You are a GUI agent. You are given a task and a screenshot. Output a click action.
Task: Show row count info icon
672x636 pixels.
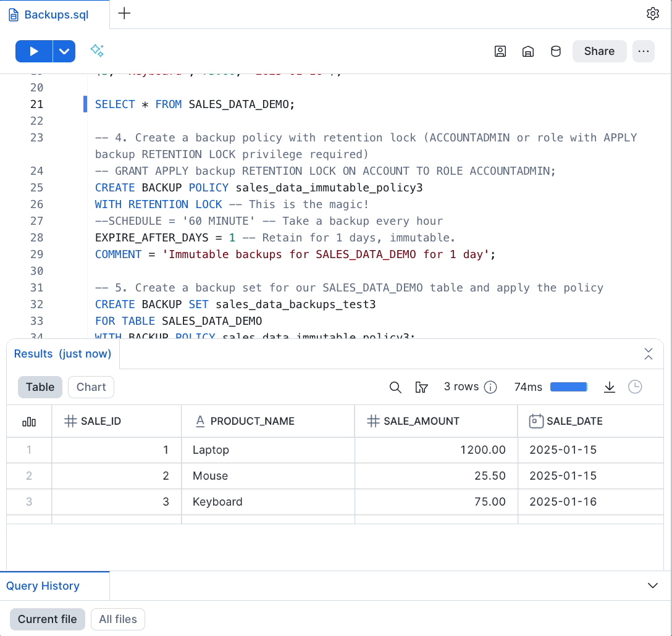(490, 387)
